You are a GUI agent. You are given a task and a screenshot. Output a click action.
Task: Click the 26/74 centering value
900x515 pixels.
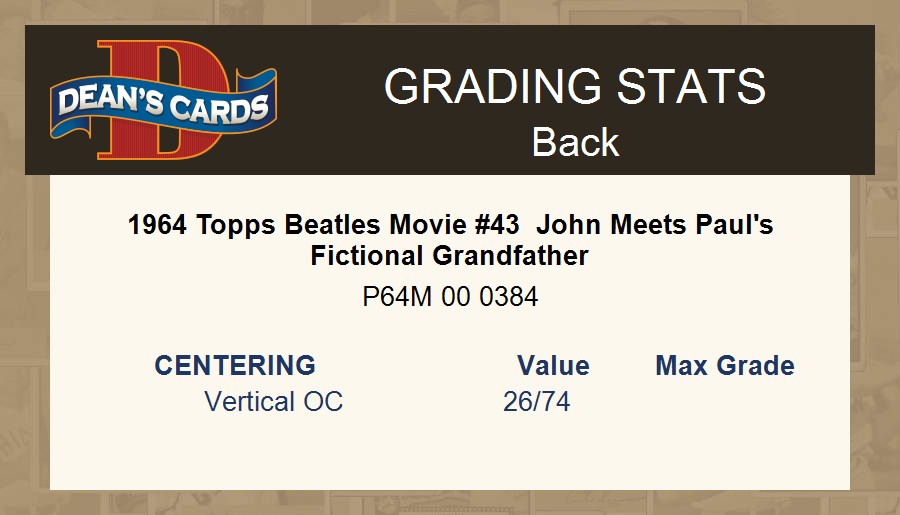(537, 402)
